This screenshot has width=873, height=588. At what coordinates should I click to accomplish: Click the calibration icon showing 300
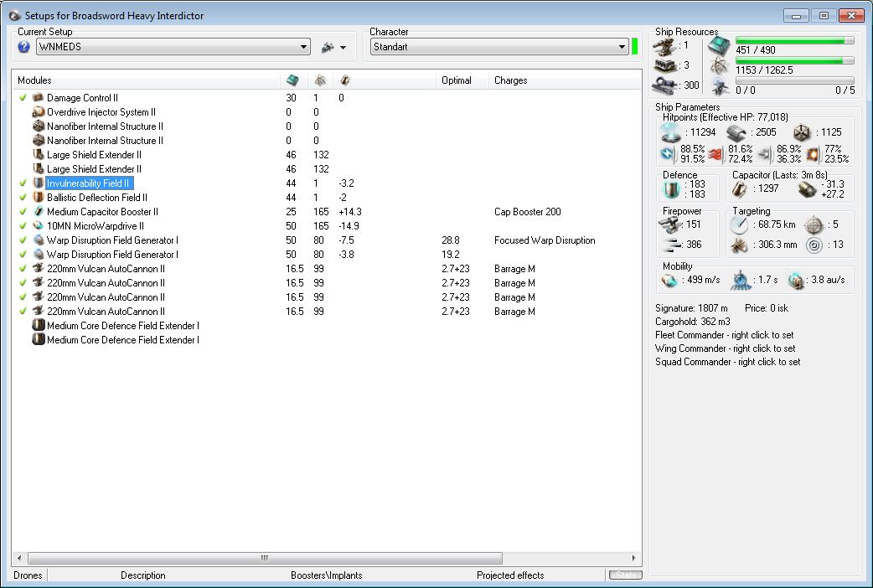664,85
